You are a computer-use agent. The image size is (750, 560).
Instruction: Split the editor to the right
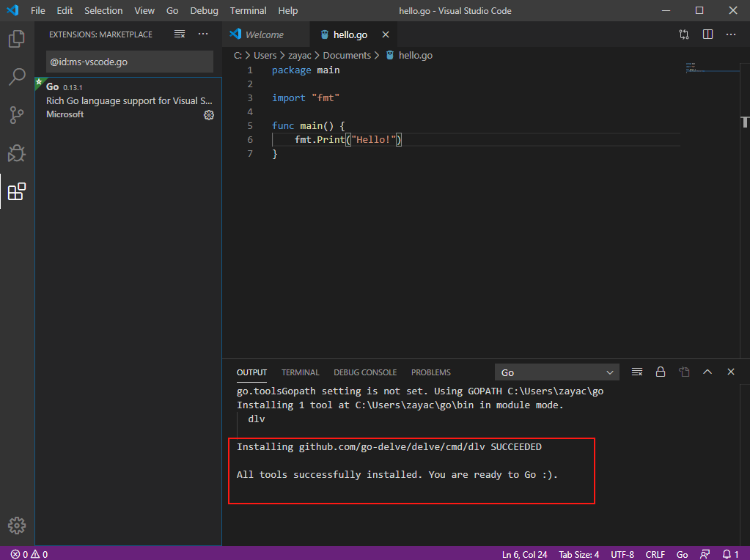click(x=707, y=34)
